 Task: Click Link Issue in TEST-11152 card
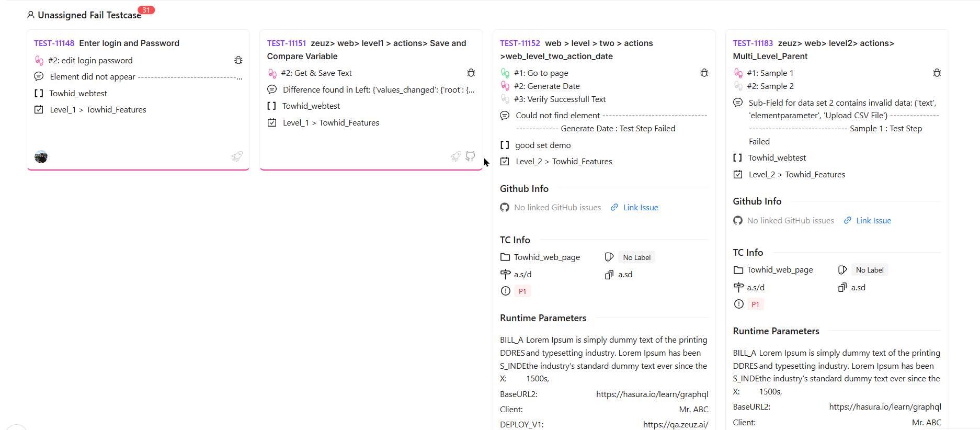(640, 208)
